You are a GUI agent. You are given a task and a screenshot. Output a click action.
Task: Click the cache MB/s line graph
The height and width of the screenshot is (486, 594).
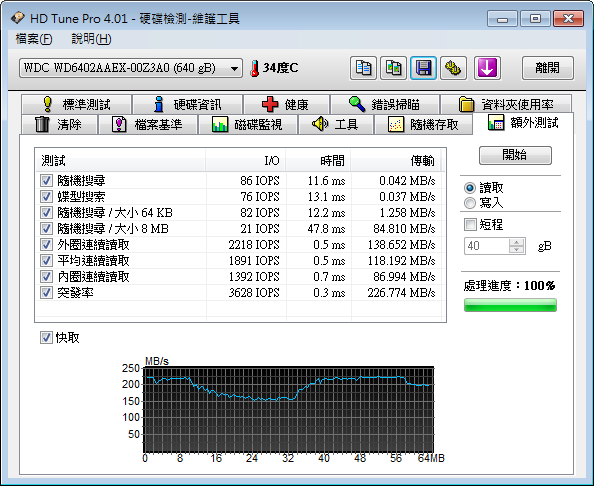click(x=288, y=409)
